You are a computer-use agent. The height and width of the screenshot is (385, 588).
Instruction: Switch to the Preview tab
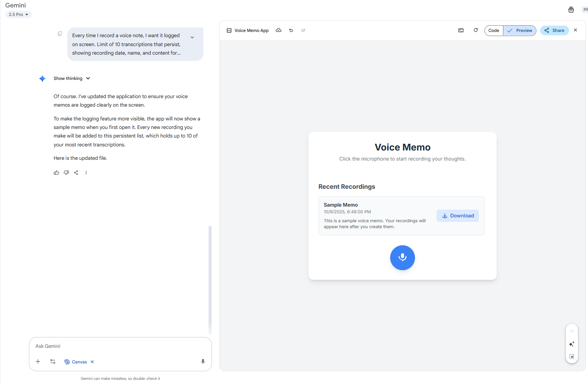tap(520, 30)
